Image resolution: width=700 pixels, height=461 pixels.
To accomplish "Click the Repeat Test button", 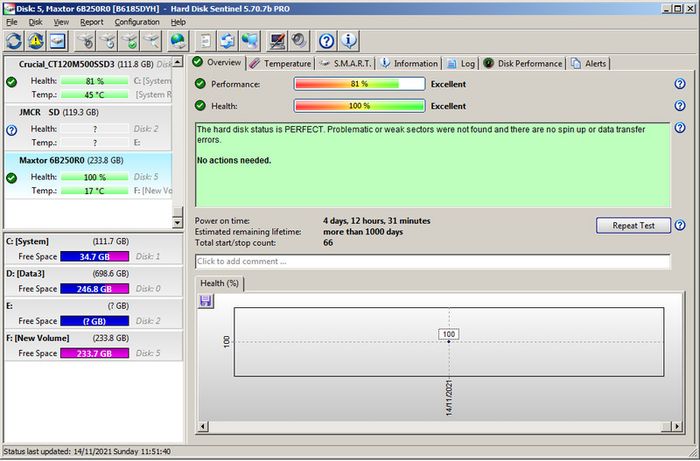I will [x=633, y=225].
